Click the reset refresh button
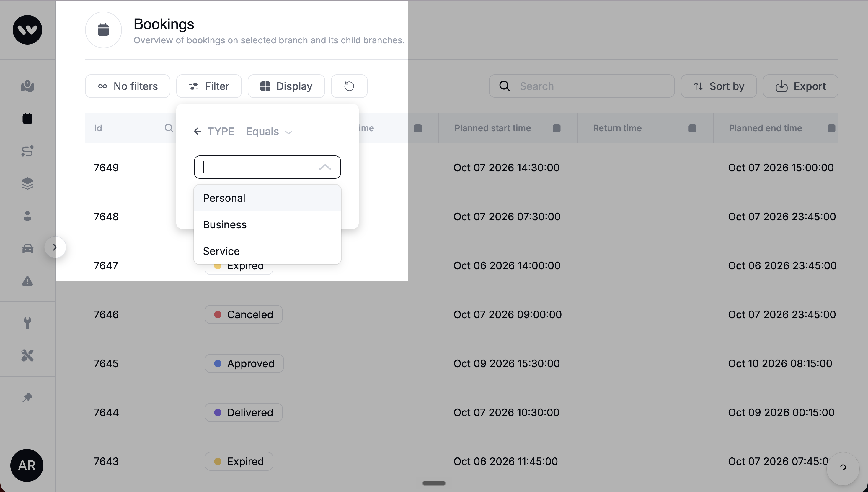The image size is (868, 492). (x=349, y=86)
